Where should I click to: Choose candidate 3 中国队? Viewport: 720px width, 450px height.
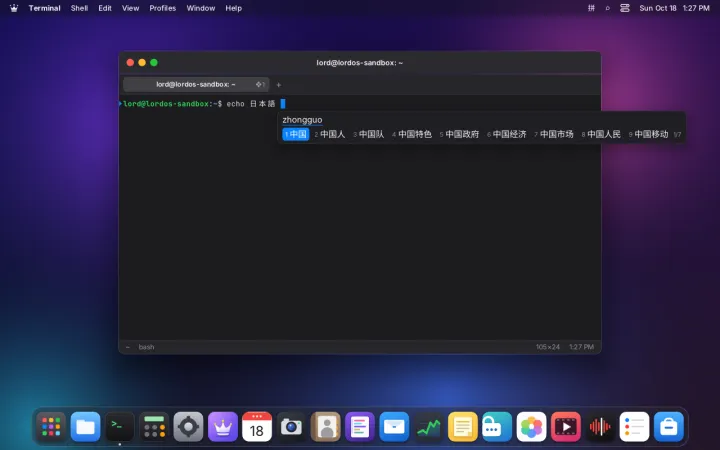[x=369, y=134]
